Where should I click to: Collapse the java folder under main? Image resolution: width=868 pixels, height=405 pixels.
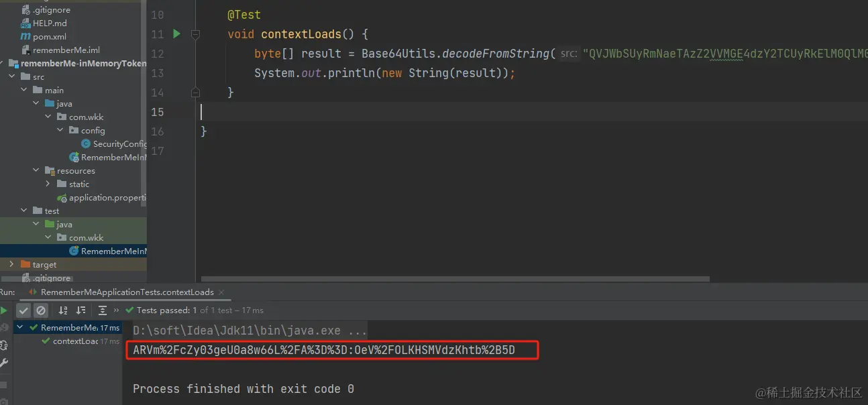point(36,104)
